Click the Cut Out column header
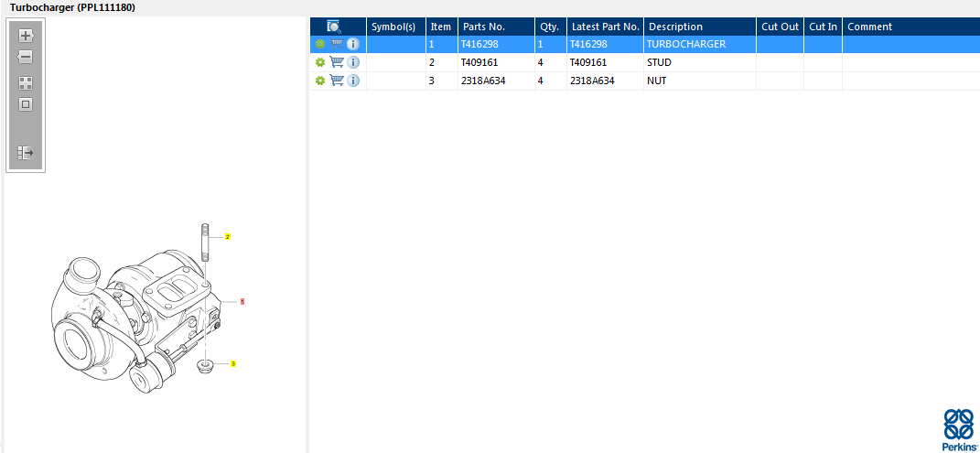This screenshot has height=453, width=980. [x=780, y=27]
